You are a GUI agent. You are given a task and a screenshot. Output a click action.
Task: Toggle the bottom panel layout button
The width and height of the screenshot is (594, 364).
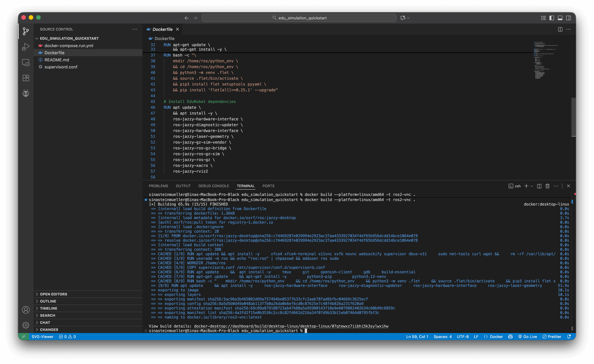point(560,18)
